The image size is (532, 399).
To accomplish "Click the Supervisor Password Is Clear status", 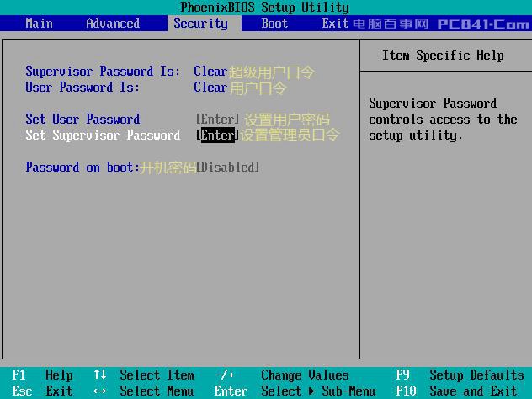I will click(x=210, y=72).
